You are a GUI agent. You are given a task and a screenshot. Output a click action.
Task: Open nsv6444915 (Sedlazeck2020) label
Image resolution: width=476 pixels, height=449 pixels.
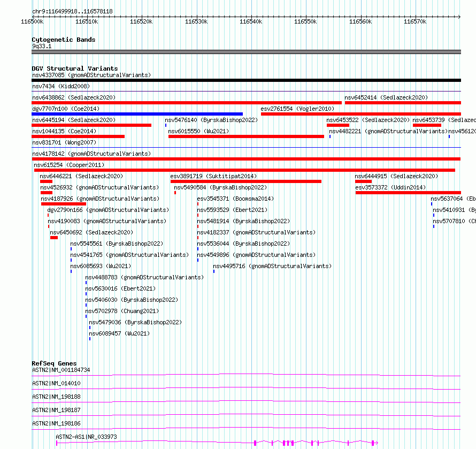(x=396, y=176)
